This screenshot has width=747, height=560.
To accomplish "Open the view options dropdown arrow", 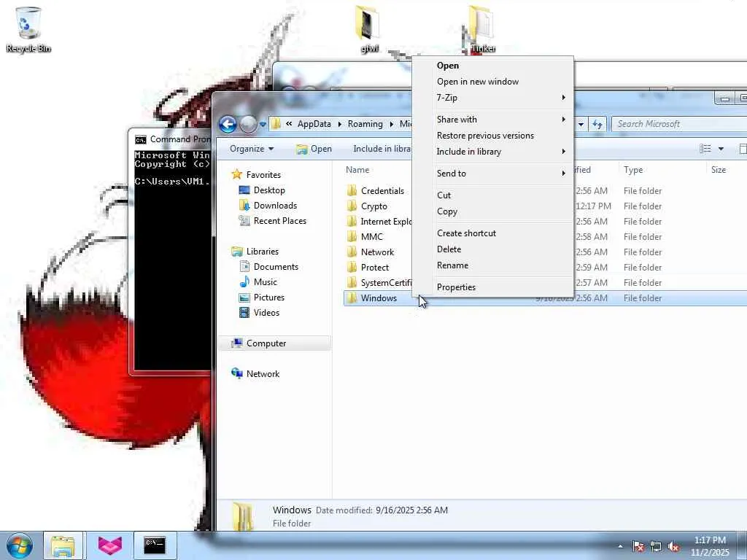I will coord(721,149).
